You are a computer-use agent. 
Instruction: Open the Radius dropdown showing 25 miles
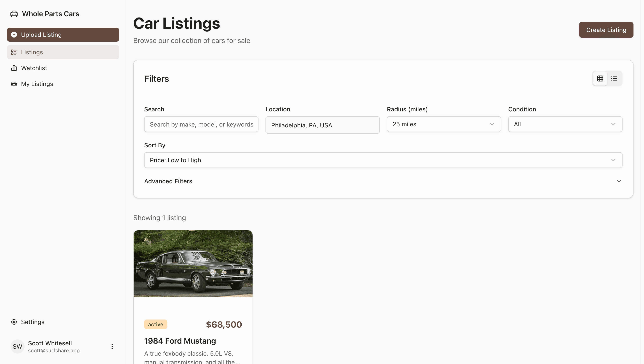[x=444, y=124]
